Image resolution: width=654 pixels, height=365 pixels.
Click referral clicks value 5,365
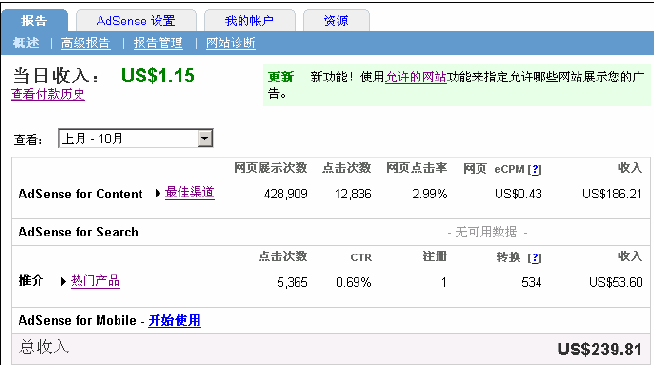pos(292,282)
